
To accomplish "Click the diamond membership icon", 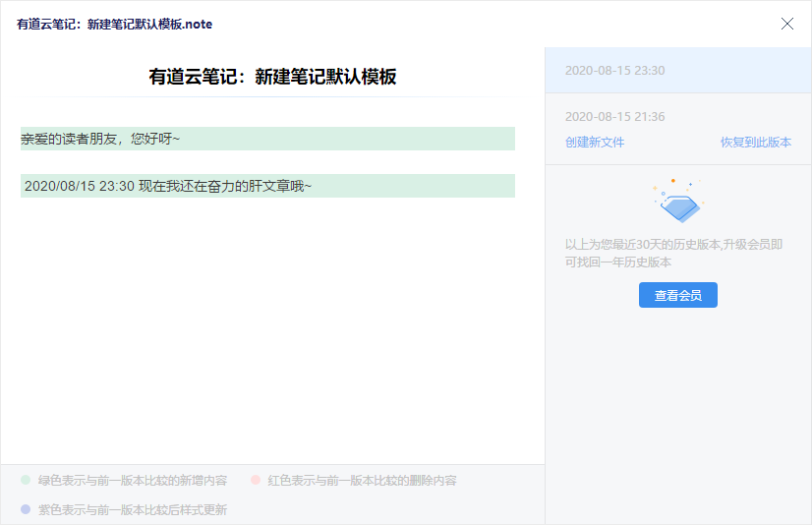I will [679, 201].
